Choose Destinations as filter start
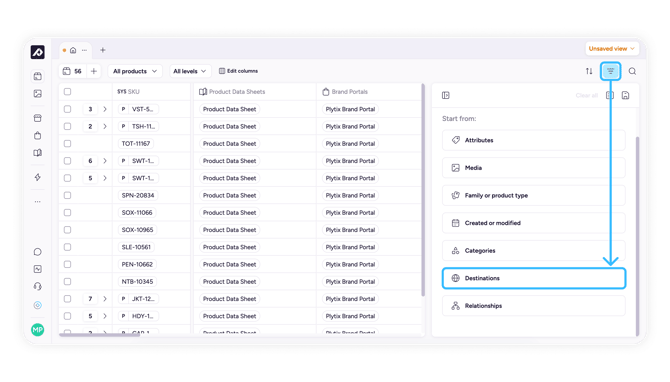670x382 pixels. [534, 278]
